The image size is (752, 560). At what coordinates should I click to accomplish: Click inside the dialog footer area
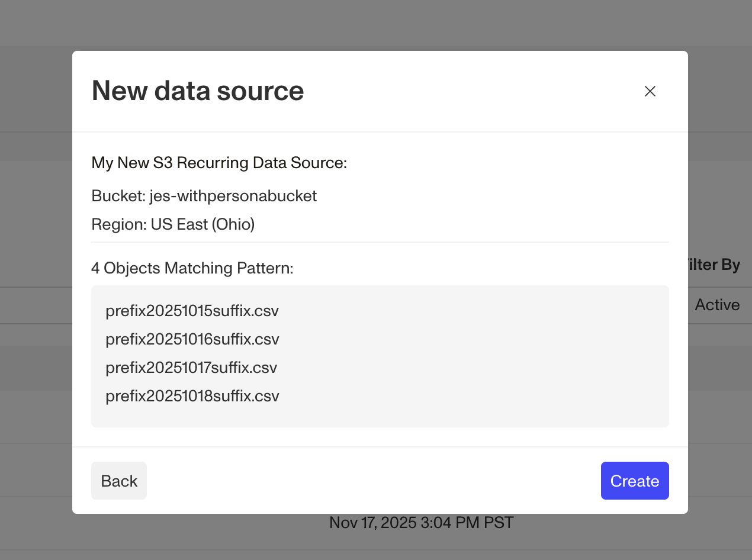(380, 481)
